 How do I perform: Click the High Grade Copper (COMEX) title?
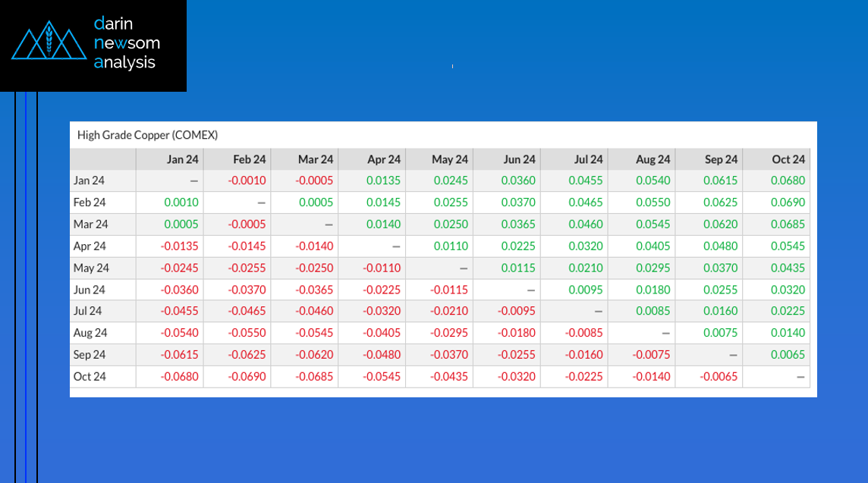(x=147, y=135)
